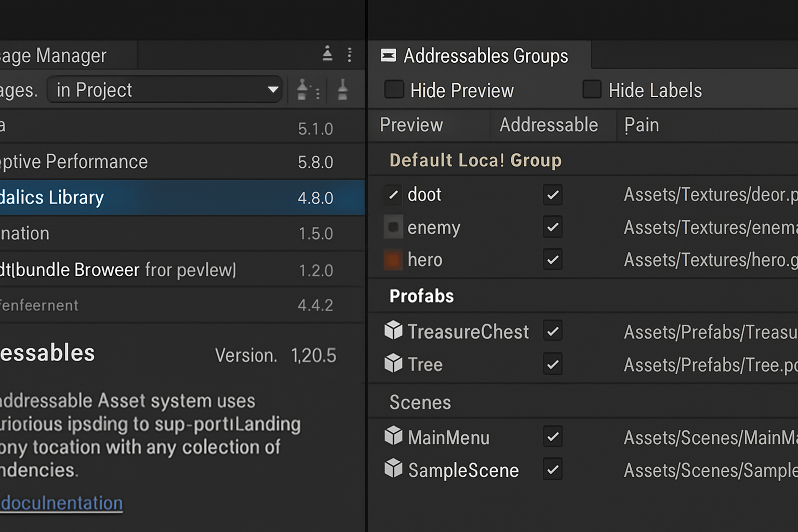798x532 pixels.
Task: Select the hero asset name
Action: click(425, 260)
